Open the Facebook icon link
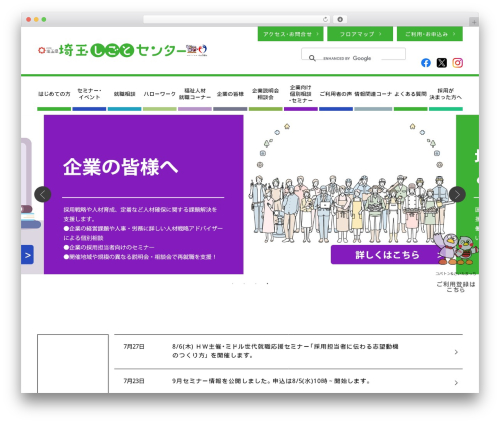Viewport: 500px width, 423px height. click(426, 63)
